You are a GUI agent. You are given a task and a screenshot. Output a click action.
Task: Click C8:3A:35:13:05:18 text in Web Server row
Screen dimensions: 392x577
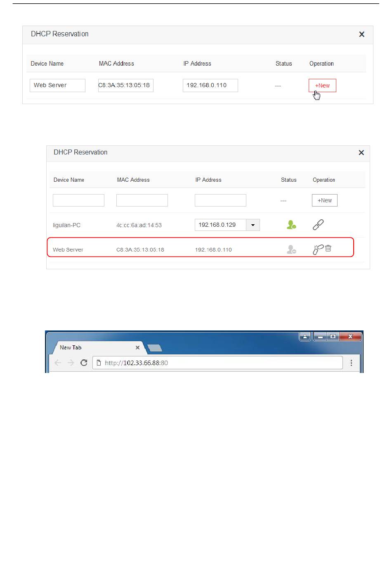pyautogui.click(x=140, y=249)
